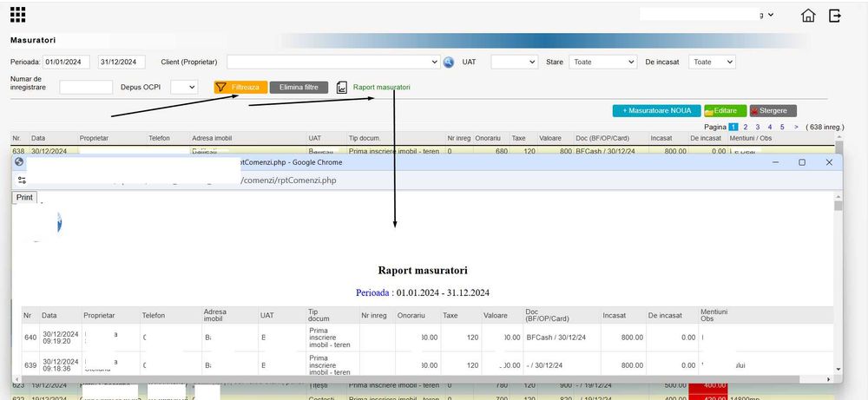Screen dimensions: 868x400
Task: Click the 30/12/2024 09:18:36 date cell
Action: click(x=61, y=365)
